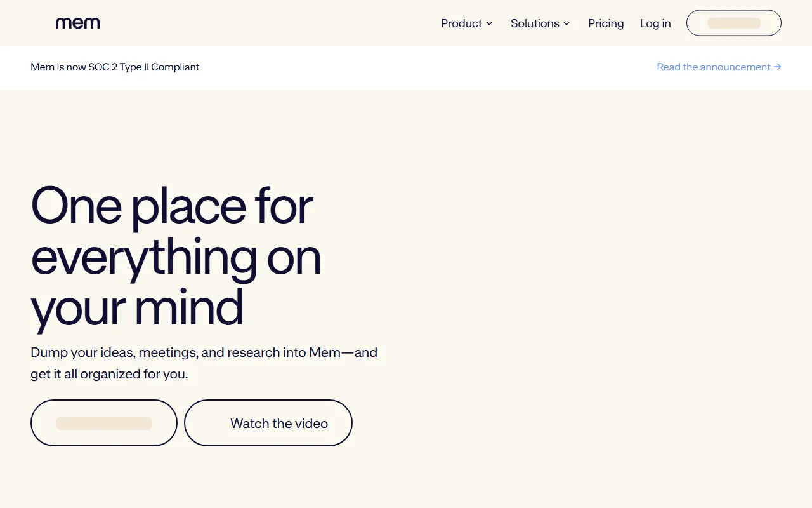The height and width of the screenshot is (508, 812).
Task: Click the mem logo in header
Action: pos(78,23)
